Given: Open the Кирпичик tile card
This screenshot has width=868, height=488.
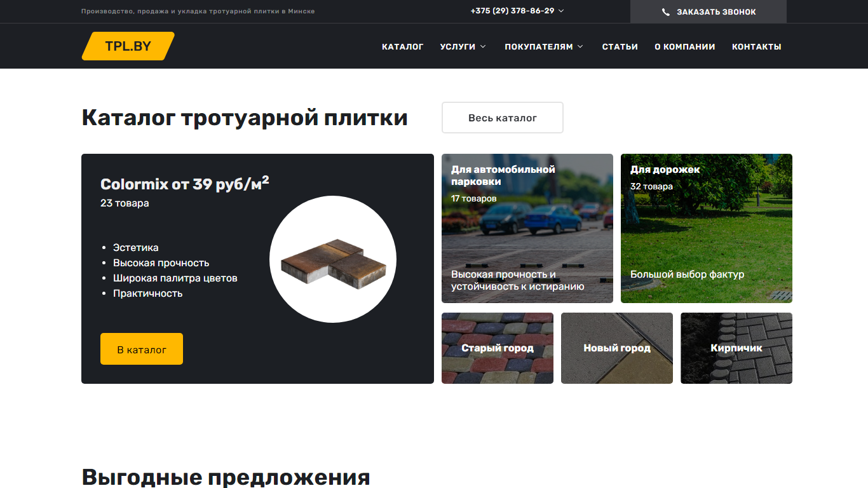Looking at the screenshot, I should pos(736,348).
